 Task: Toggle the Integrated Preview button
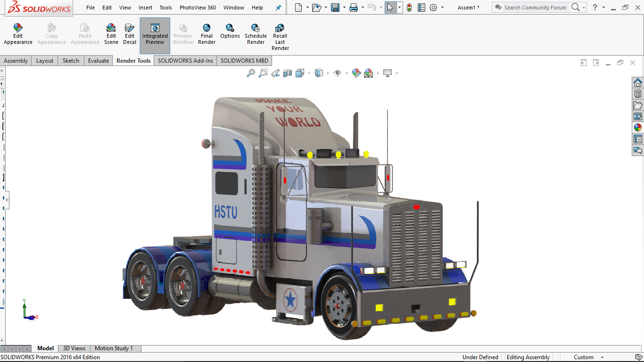click(155, 35)
